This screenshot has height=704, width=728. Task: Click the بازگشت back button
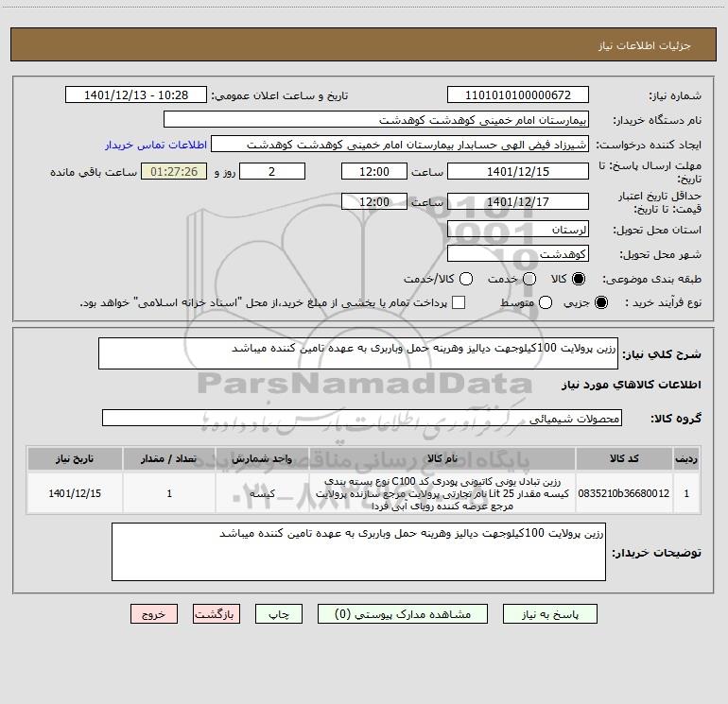point(217,614)
